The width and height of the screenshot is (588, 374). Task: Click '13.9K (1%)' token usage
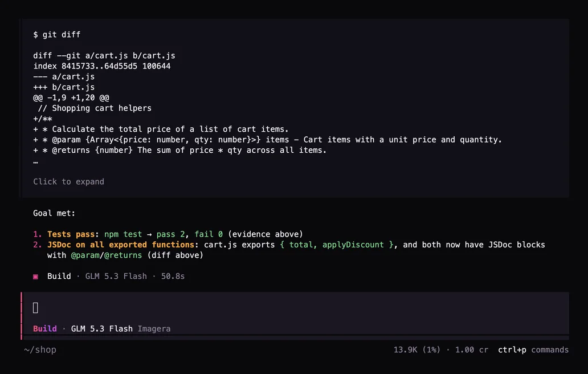click(x=416, y=349)
